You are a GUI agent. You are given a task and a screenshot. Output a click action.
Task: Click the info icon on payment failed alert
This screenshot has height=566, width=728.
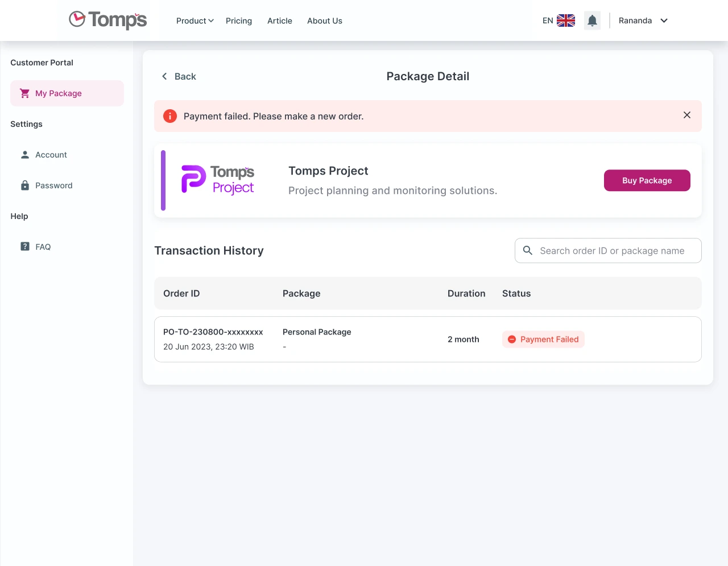pos(169,115)
